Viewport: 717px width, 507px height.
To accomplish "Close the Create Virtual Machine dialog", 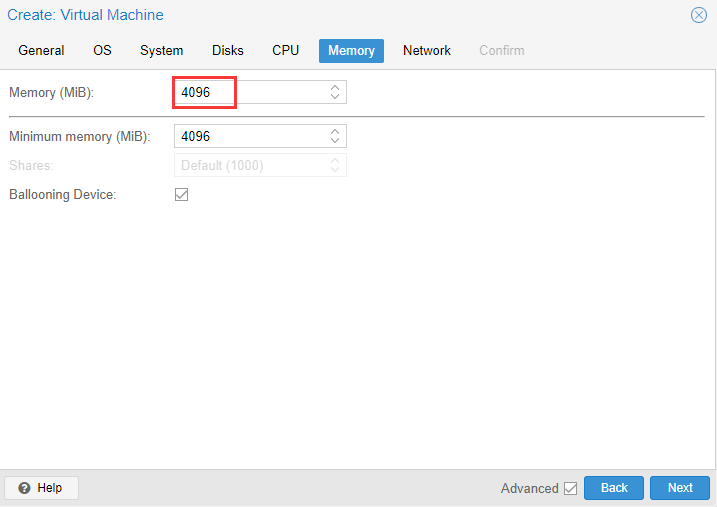I will tap(698, 15).
